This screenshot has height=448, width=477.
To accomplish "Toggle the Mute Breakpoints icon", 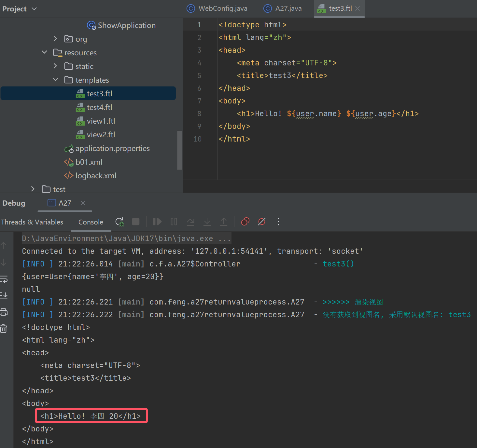I will coord(262,222).
